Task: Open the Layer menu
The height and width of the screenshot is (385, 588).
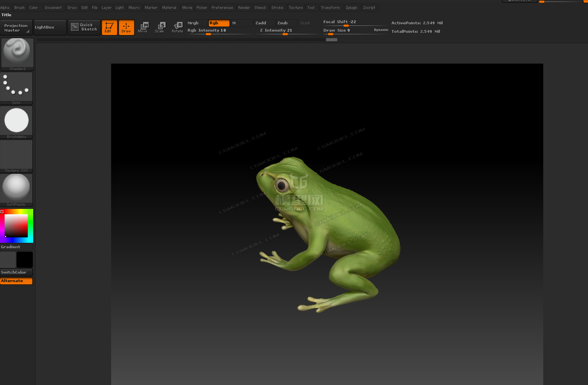Action: (x=106, y=8)
